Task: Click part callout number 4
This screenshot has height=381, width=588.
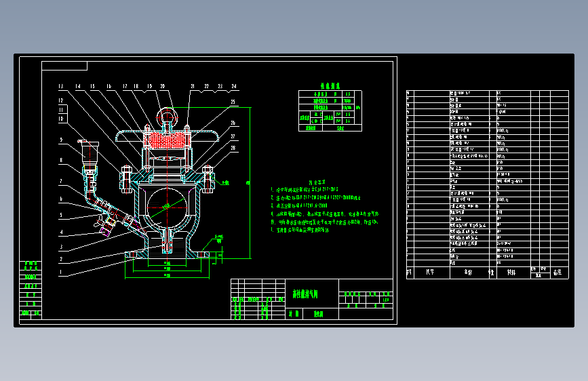Action: (61, 232)
